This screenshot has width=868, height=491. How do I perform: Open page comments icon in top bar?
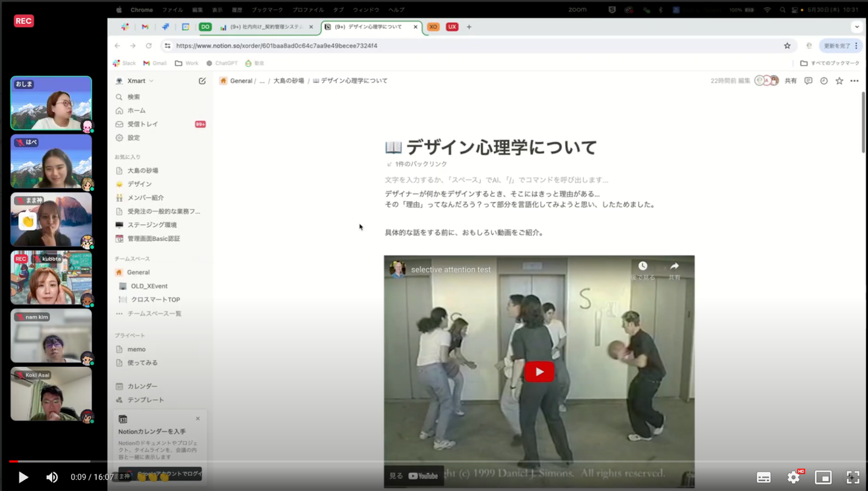pyautogui.click(x=808, y=81)
